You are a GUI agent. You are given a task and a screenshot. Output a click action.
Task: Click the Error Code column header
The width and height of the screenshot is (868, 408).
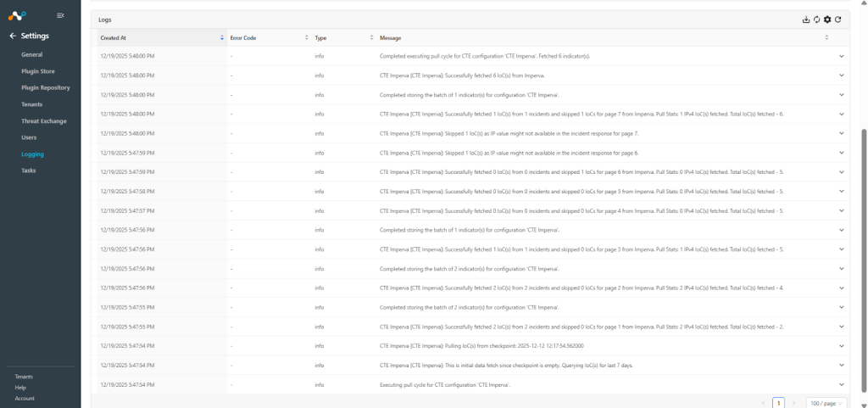[x=269, y=37]
